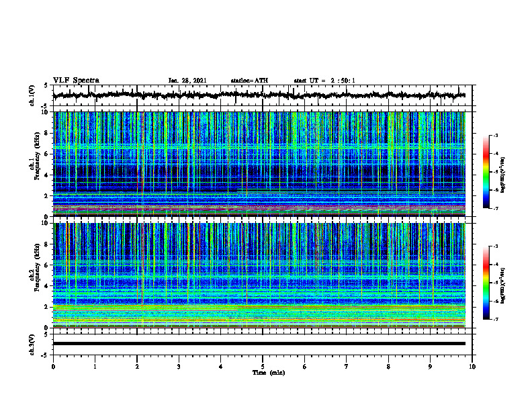532x411 pixels.
Task: Click time axis tick label "3"
Action: tap(179, 367)
